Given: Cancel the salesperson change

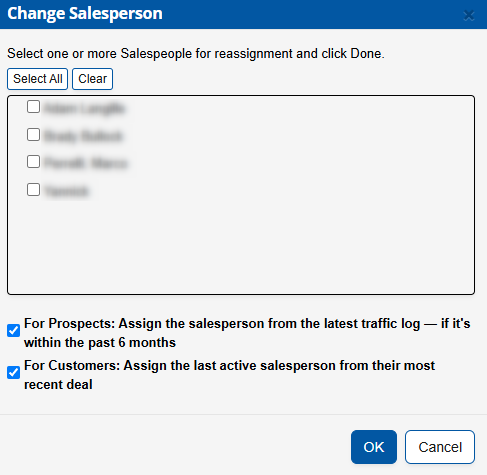Looking at the screenshot, I should [440, 447].
